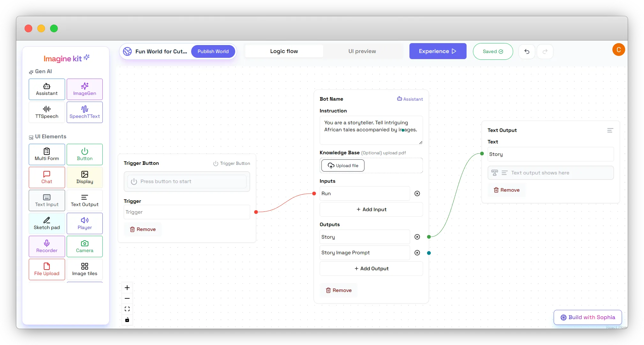The height and width of the screenshot is (345, 644).
Task: Zoom into the canvas with the plus icon
Action: click(x=127, y=287)
